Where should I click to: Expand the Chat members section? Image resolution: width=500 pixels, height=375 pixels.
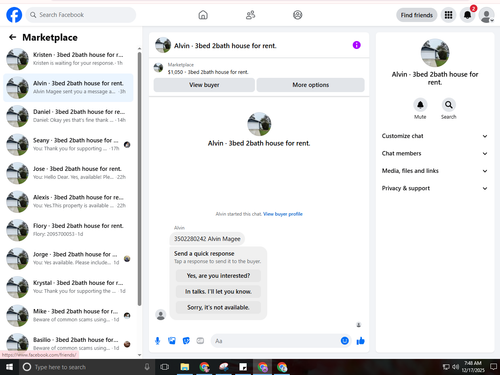point(435,153)
